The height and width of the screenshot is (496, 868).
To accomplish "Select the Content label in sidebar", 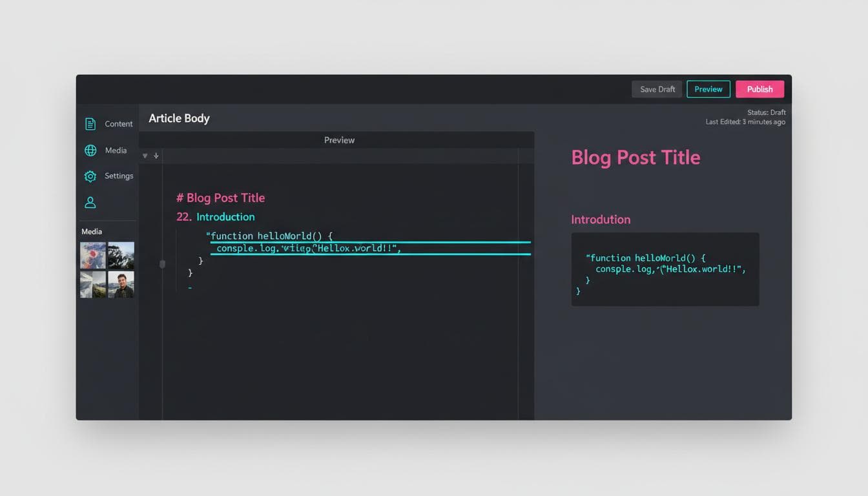I will 119,124.
